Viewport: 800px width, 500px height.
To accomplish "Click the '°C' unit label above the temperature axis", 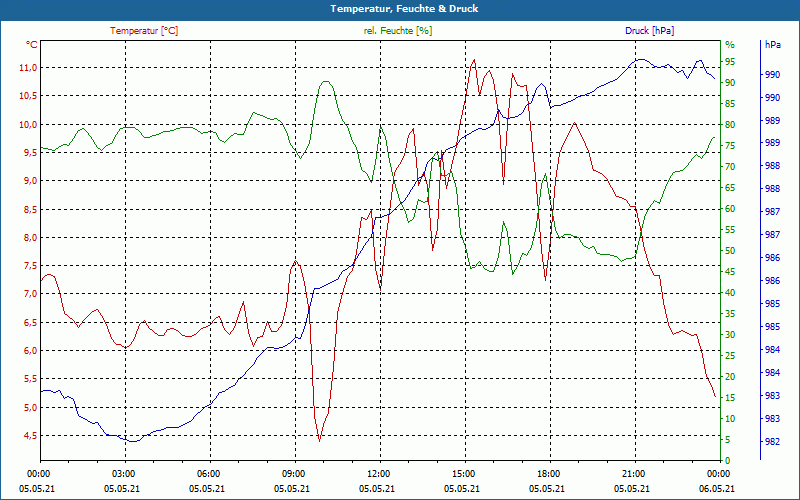I will coord(32,44).
